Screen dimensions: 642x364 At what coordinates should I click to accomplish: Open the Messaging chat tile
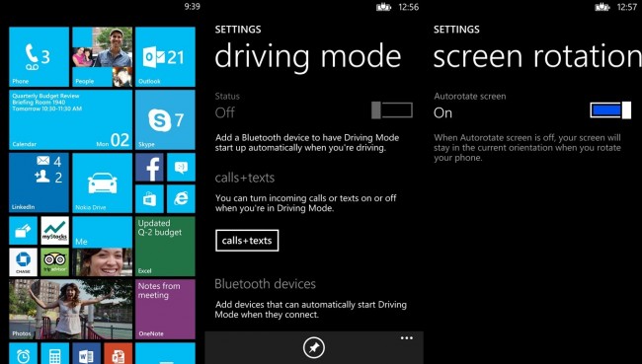point(181,168)
